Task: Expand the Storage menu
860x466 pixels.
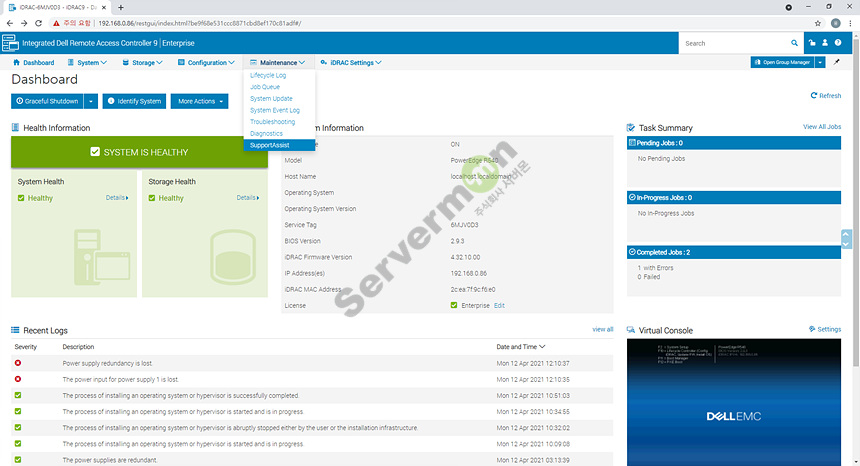Action: coord(142,62)
